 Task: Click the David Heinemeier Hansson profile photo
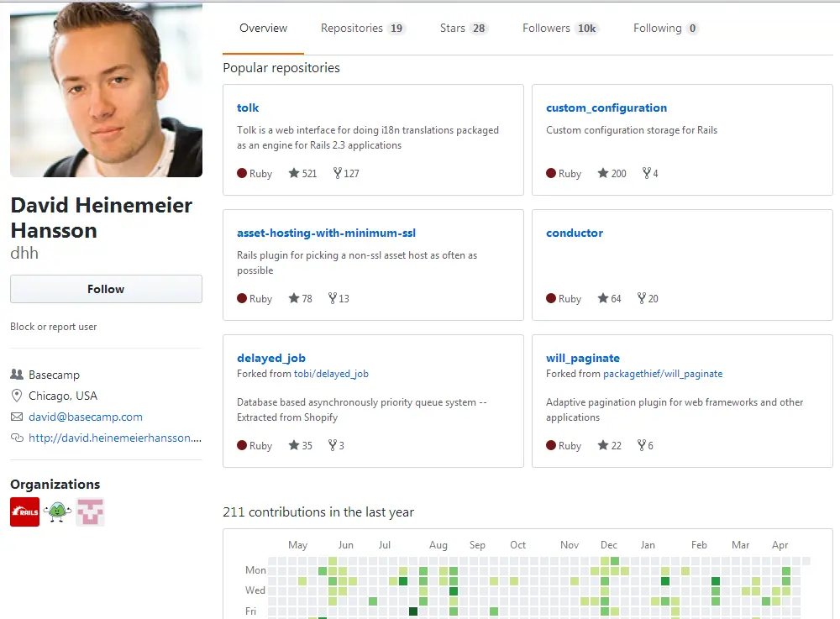click(106, 88)
